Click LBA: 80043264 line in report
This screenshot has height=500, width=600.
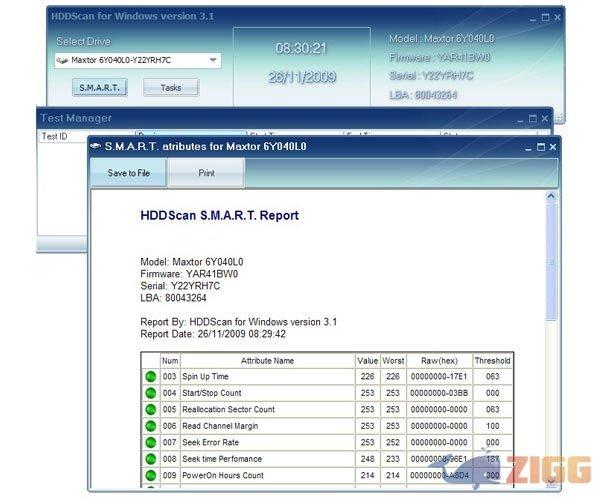coord(173,298)
